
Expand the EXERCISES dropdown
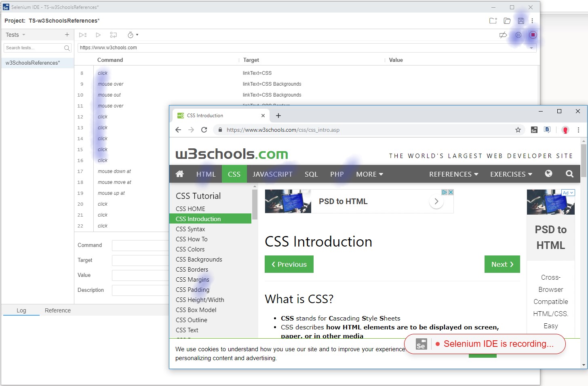coord(511,174)
